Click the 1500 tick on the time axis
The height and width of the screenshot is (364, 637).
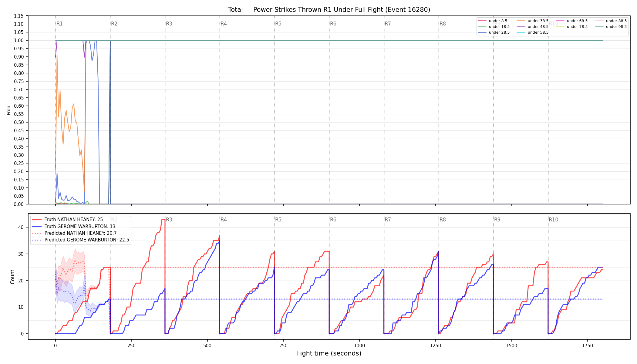tap(512, 345)
